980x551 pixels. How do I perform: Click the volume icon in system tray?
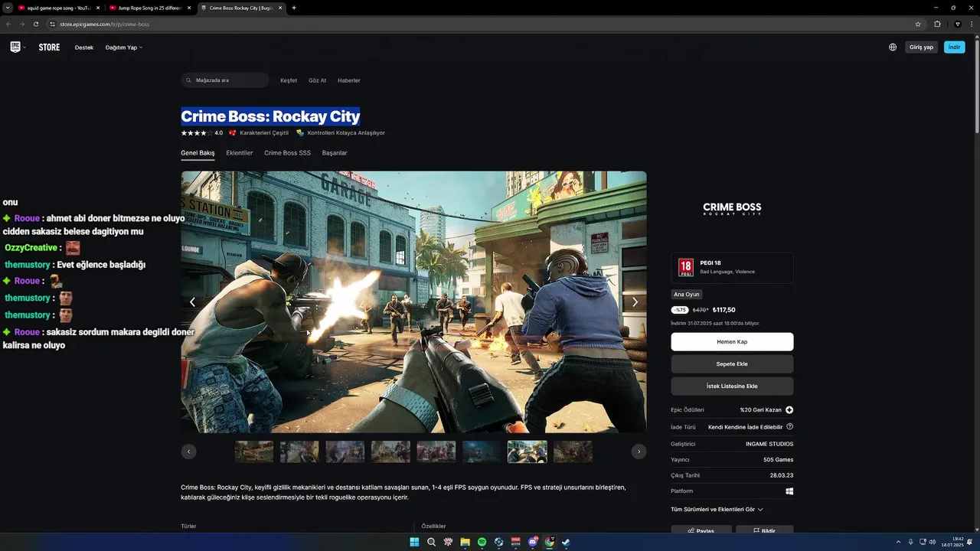[x=932, y=542]
